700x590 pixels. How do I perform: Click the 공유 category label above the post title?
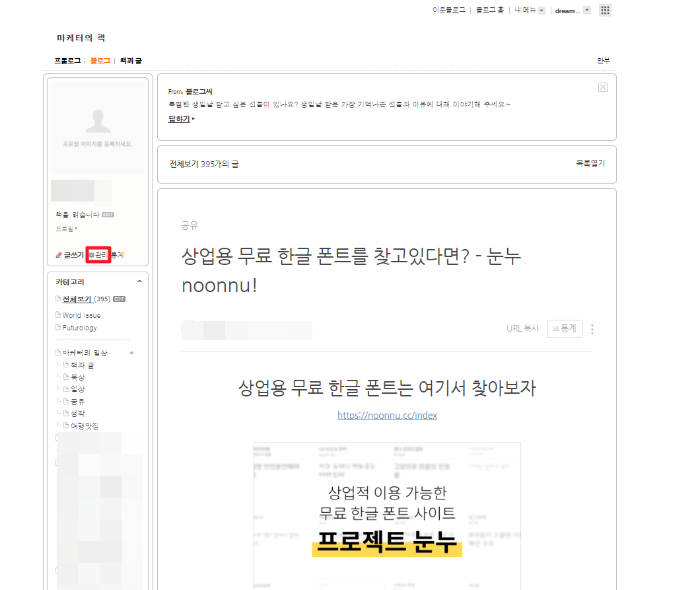coord(190,225)
